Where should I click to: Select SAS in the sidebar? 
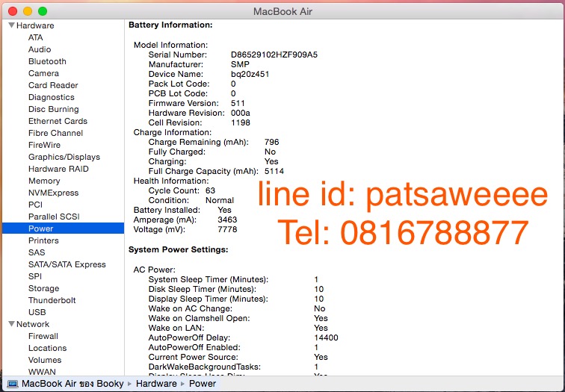tap(37, 252)
